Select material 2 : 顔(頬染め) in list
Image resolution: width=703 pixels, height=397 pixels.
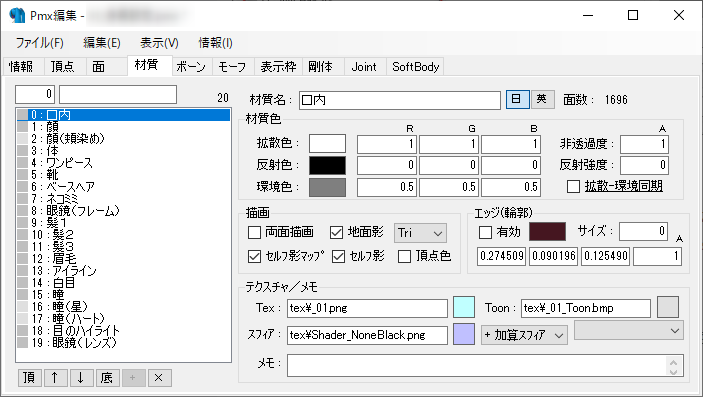(123, 139)
